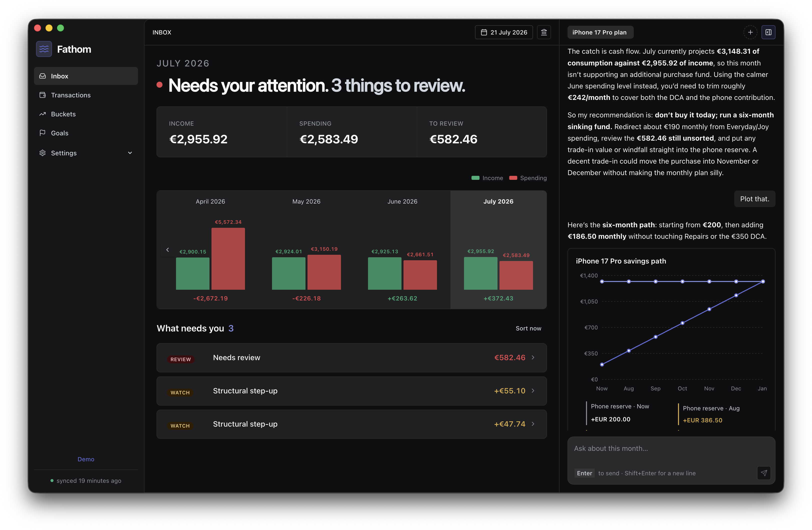The height and width of the screenshot is (530, 812).
Task: Click the bank accounts icon
Action: tap(544, 32)
